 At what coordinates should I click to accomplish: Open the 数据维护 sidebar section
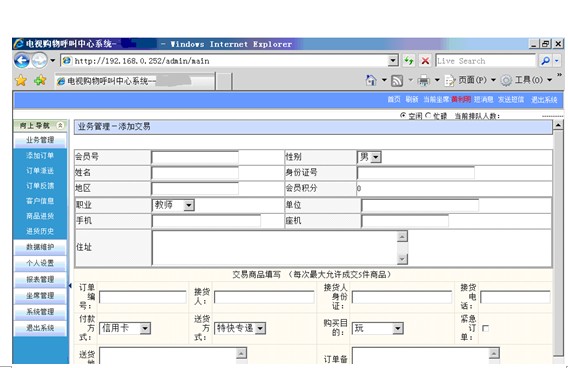40,247
